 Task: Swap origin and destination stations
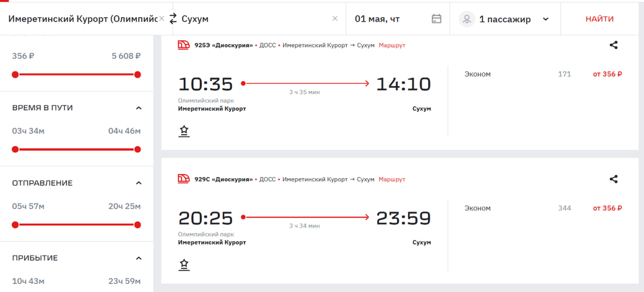173,19
